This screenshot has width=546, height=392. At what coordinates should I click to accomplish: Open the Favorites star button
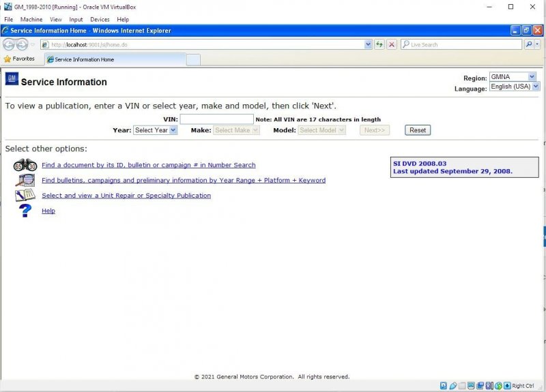[x=20, y=59]
